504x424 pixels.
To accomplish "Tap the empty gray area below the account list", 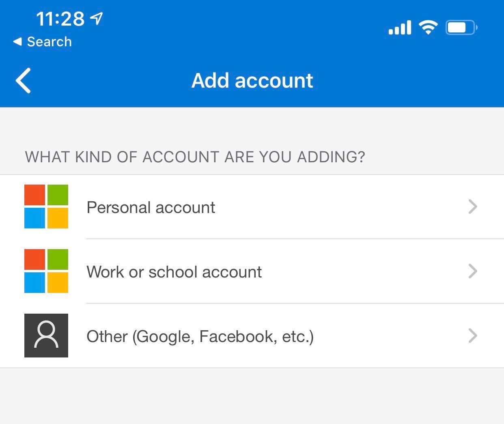I will click(252, 396).
